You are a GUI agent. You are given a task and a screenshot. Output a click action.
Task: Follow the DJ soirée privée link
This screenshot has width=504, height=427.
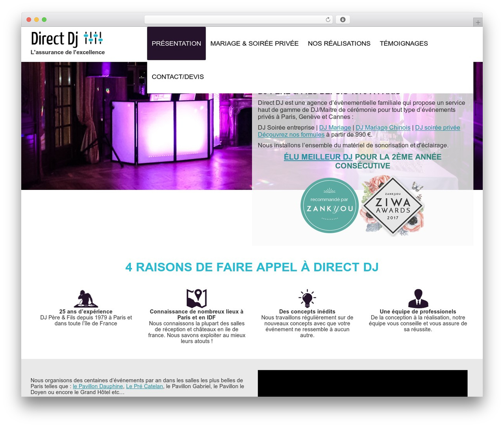point(437,128)
